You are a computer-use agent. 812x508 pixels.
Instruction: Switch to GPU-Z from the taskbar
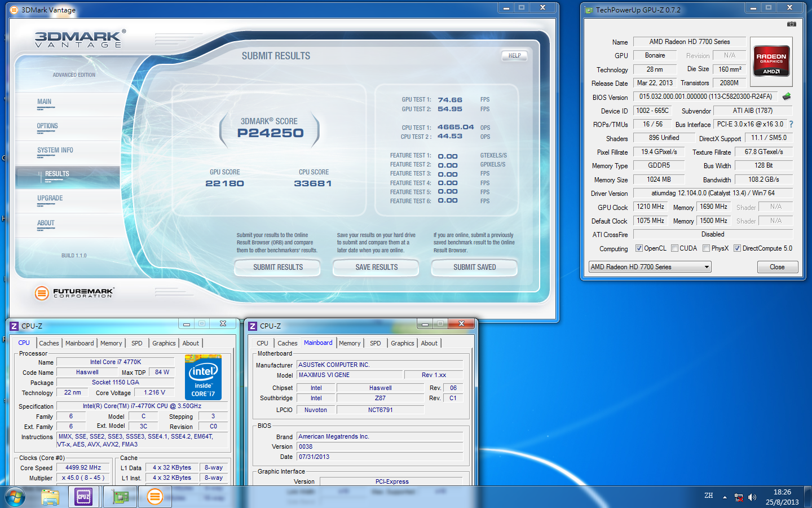pos(121,497)
